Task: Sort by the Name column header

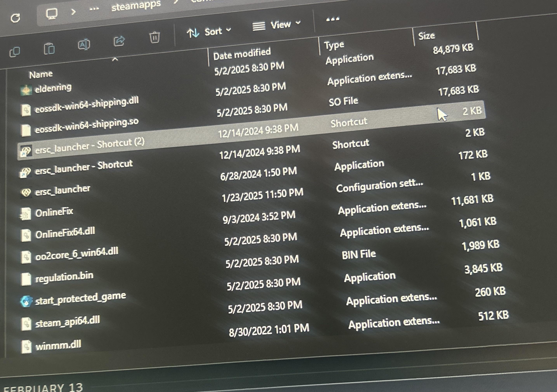Action: click(41, 74)
